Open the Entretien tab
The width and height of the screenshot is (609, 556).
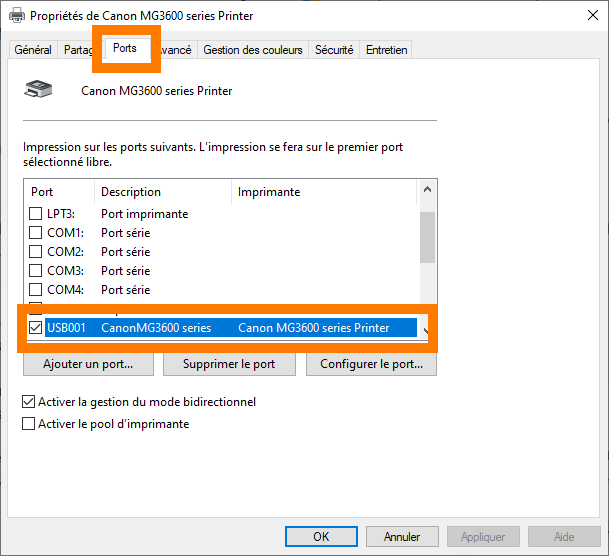pyautogui.click(x=386, y=50)
